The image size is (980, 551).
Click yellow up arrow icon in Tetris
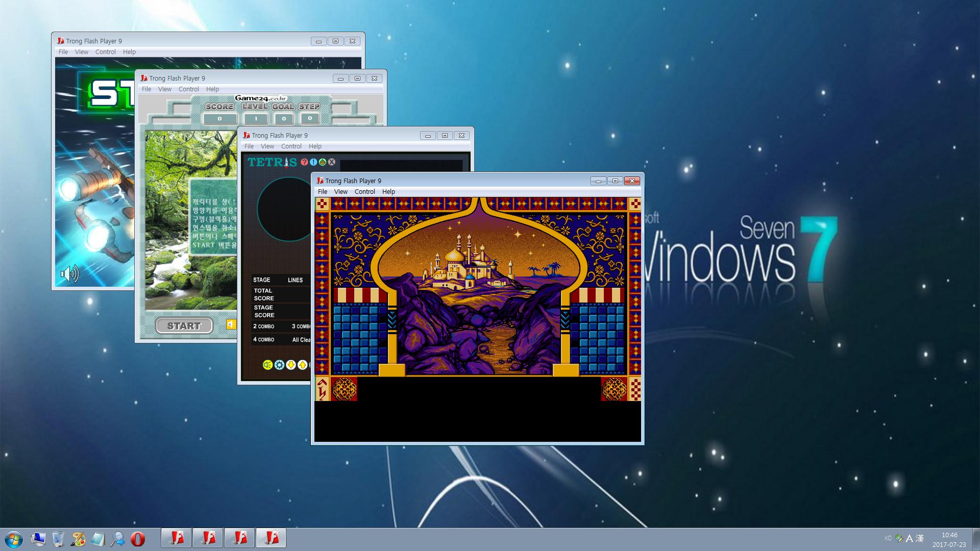[x=303, y=364]
